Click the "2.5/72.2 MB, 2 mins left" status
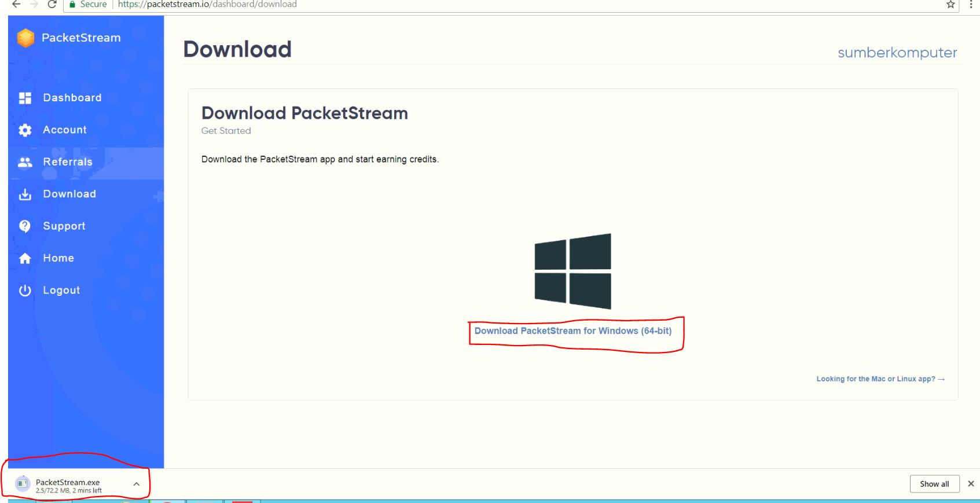 [69, 491]
